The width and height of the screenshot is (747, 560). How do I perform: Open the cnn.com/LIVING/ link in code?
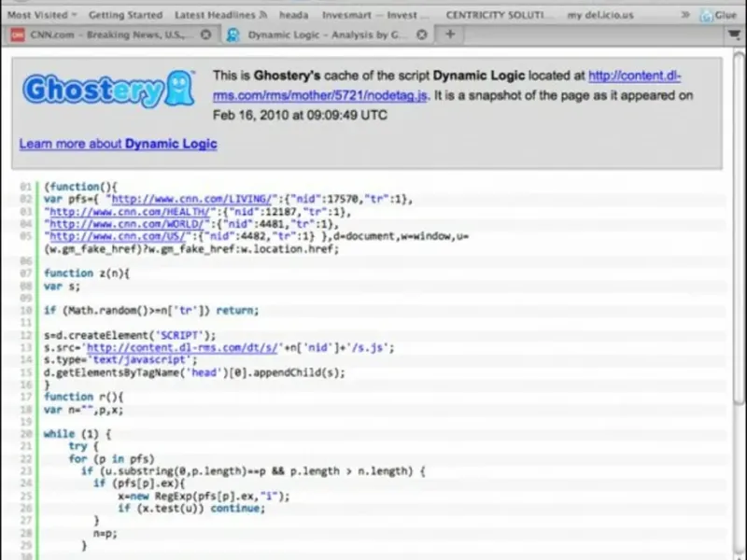[191, 199]
